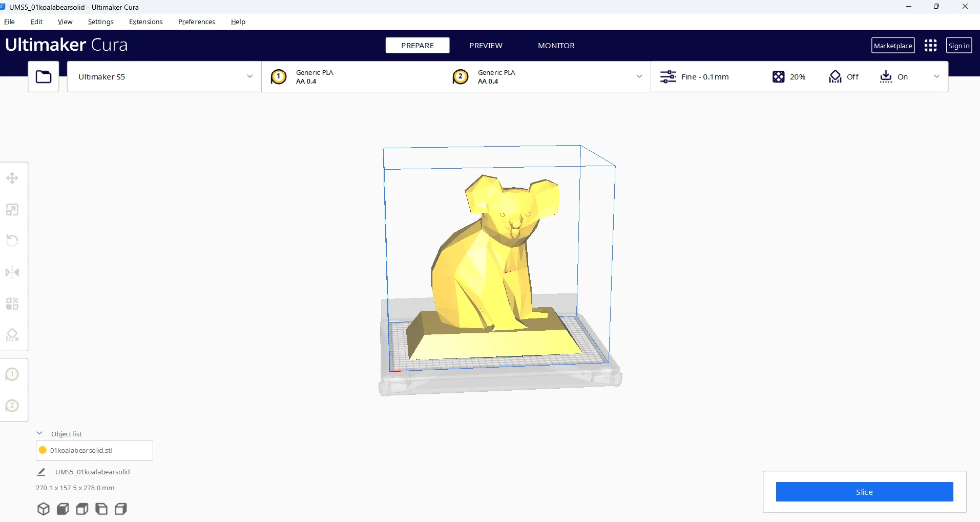Click the pencil icon to rename job
980x522 pixels.
click(x=41, y=472)
